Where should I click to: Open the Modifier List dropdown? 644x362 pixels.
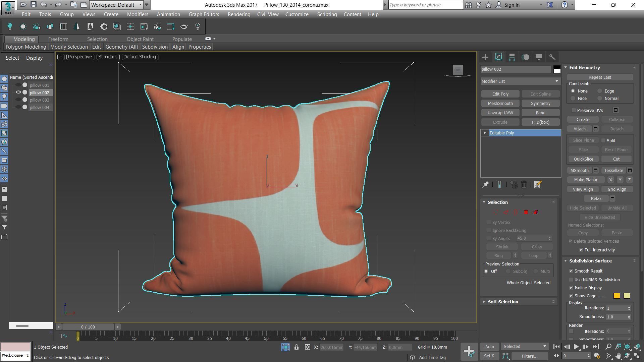(520, 81)
